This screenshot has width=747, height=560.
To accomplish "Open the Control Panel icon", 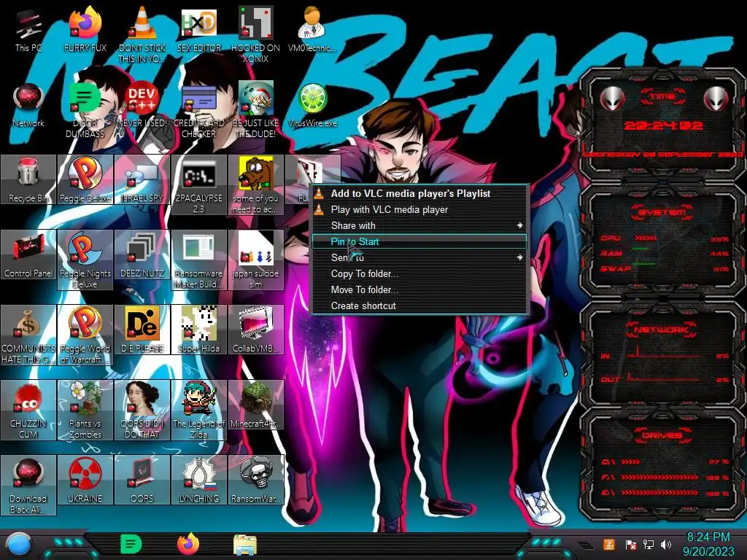I will coord(28,254).
